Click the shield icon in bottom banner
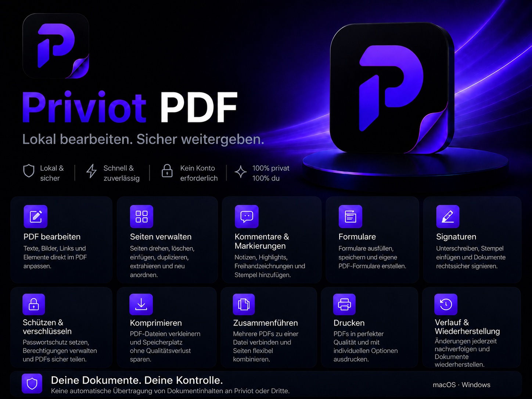The width and height of the screenshot is (532, 399). [32, 384]
